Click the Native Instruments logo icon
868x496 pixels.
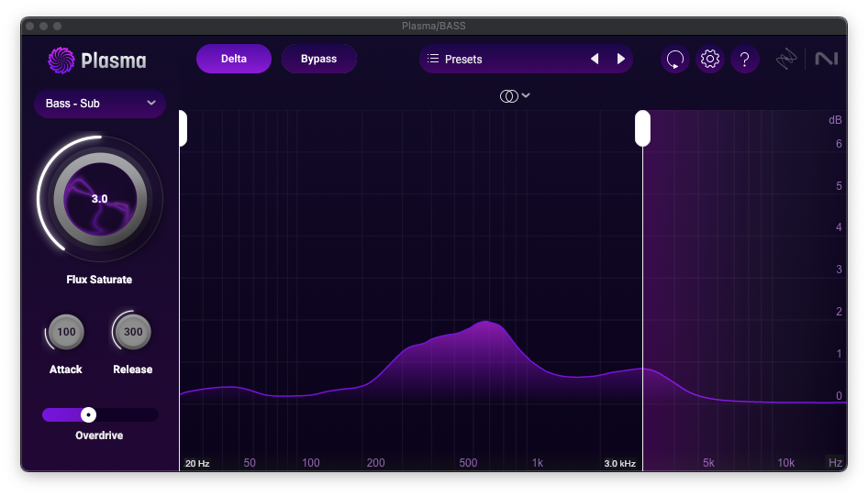[x=827, y=59]
